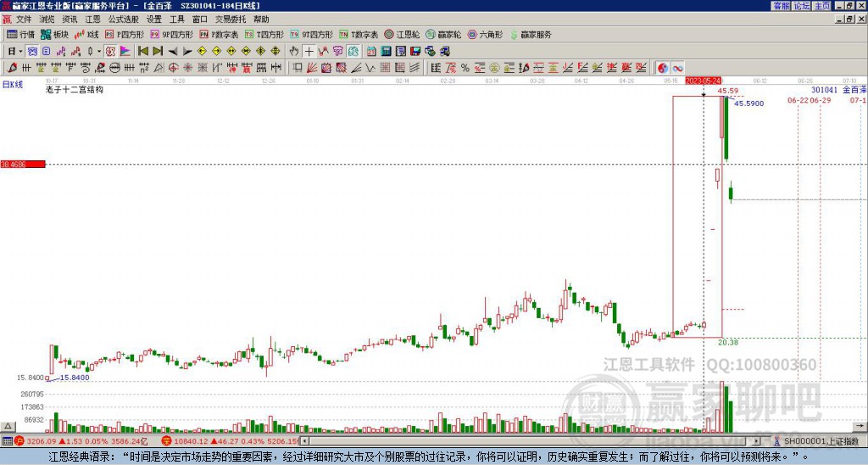
Task: Open the 六角形 hexagon tool
Action: (486, 34)
